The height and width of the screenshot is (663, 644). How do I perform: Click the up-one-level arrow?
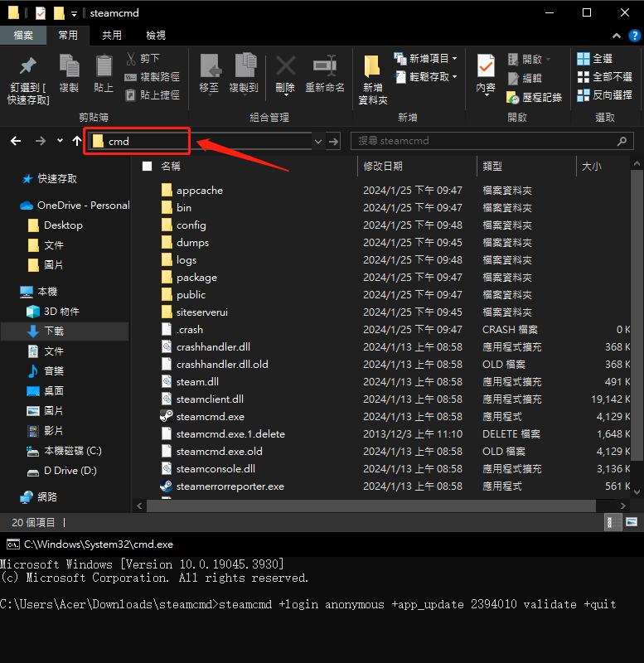click(77, 141)
